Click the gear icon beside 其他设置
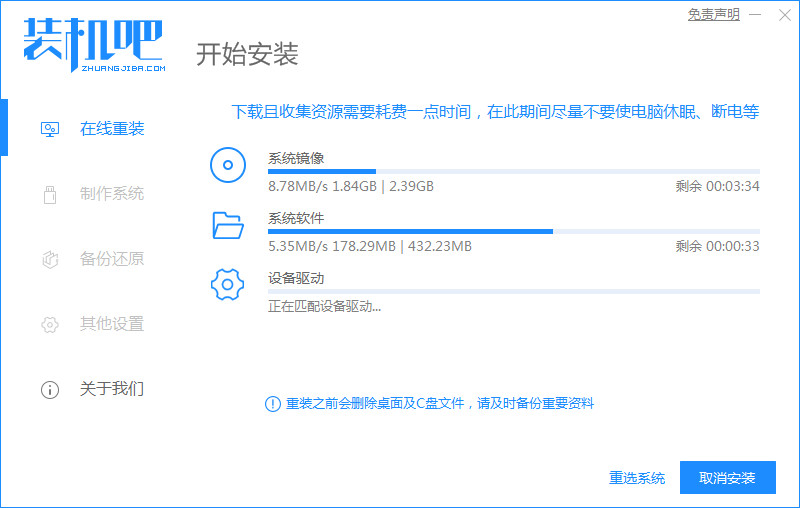Image resolution: width=800 pixels, height=508 pixels. [x=49, y=324]
